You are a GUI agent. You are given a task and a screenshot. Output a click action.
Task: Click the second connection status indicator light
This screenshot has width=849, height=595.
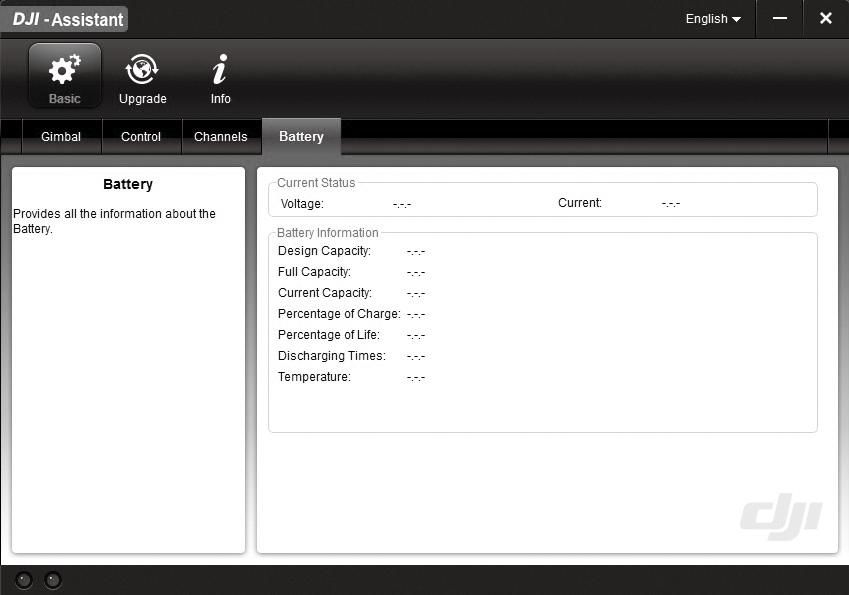pyautogui.click(x=53, y=580)
